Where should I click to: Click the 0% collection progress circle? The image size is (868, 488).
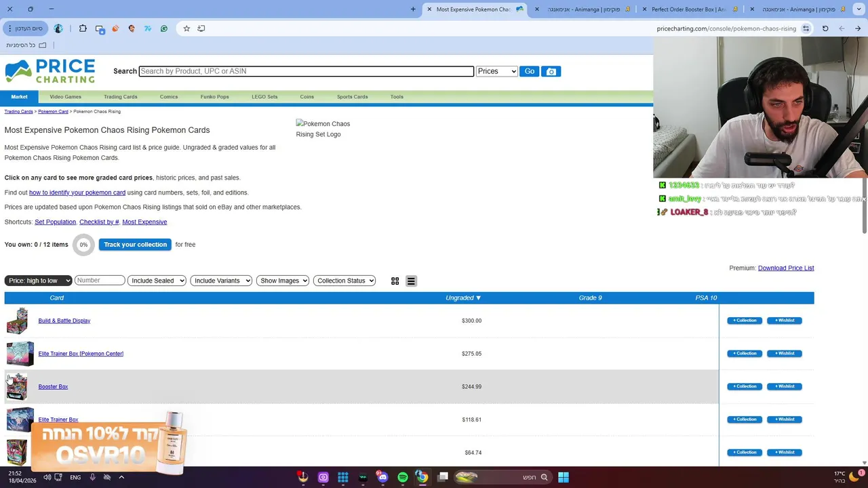(x=83, y=245)
